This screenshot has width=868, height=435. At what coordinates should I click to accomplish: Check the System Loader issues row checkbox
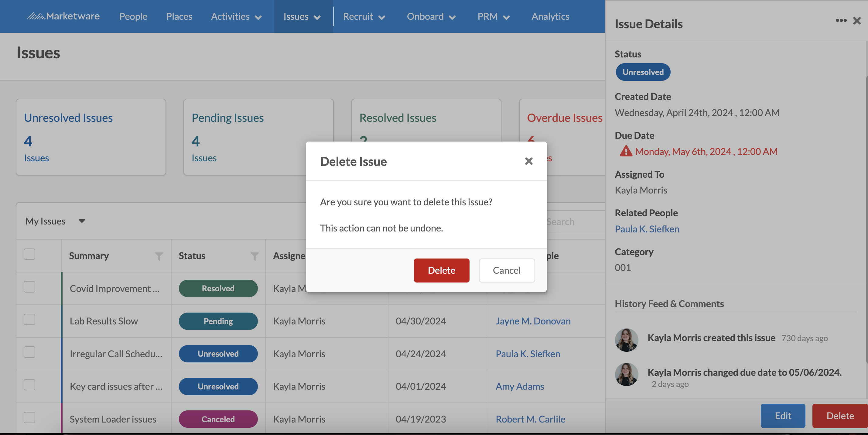pos(30,417)
